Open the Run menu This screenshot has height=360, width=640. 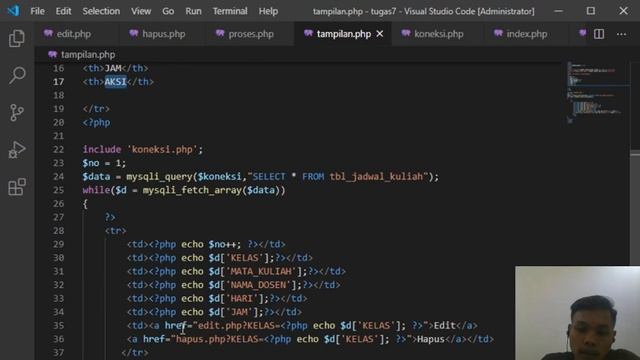[193, 11]
